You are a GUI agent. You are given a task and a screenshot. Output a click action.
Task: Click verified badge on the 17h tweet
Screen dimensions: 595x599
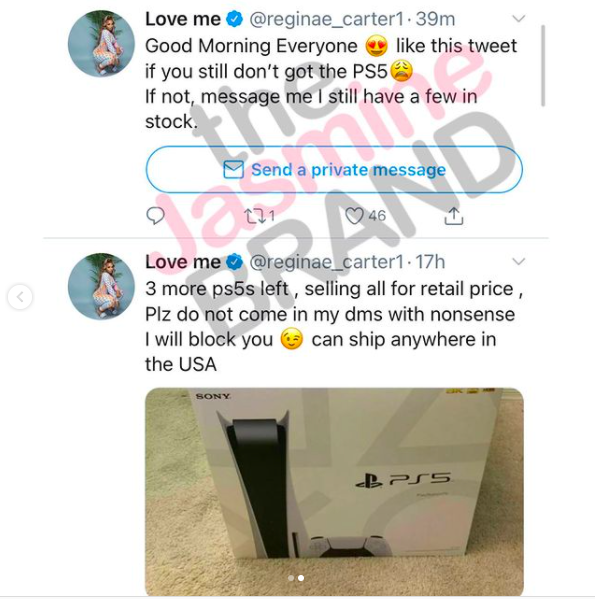click(234, 262)
